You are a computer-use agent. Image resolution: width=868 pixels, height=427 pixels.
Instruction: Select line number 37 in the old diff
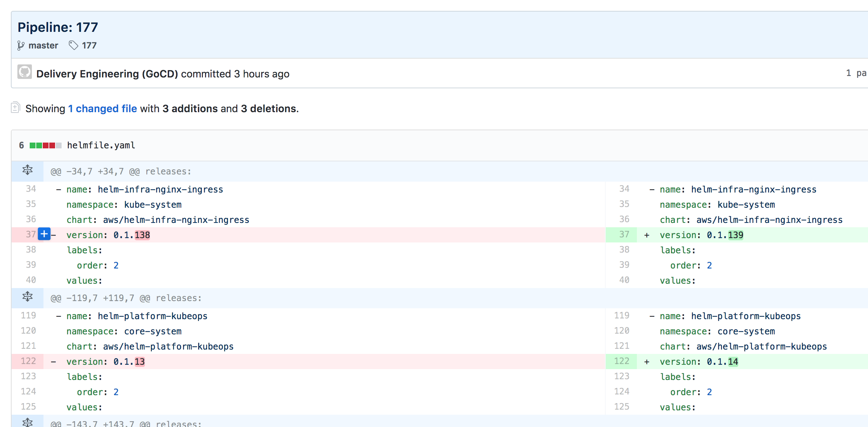tap(30, 234)
